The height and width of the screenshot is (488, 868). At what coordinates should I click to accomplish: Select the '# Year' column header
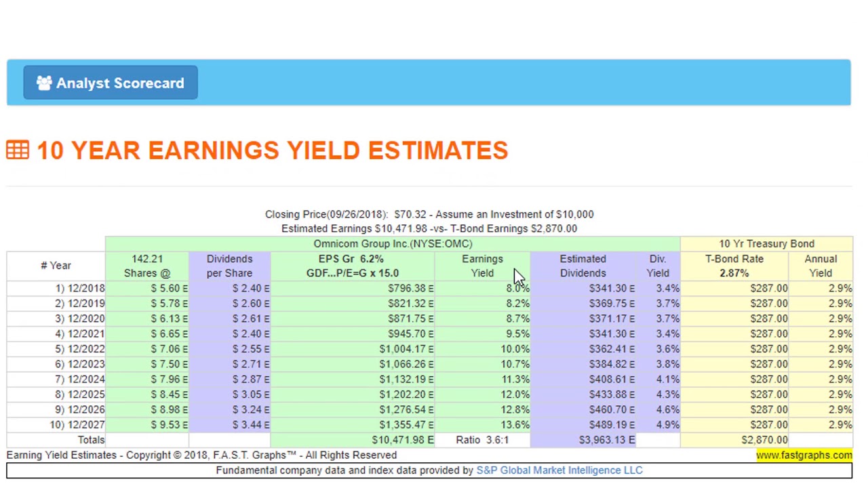(x=56, y=266)
